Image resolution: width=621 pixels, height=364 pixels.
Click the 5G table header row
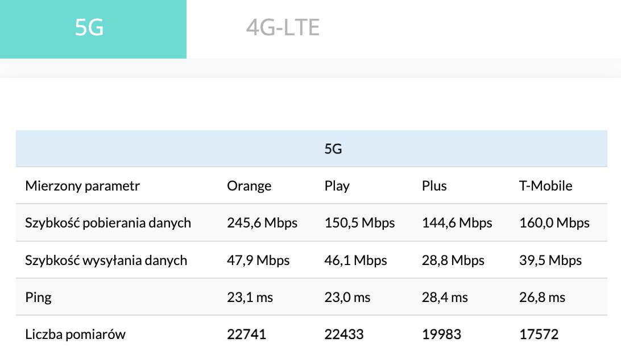tap(333, 149)
